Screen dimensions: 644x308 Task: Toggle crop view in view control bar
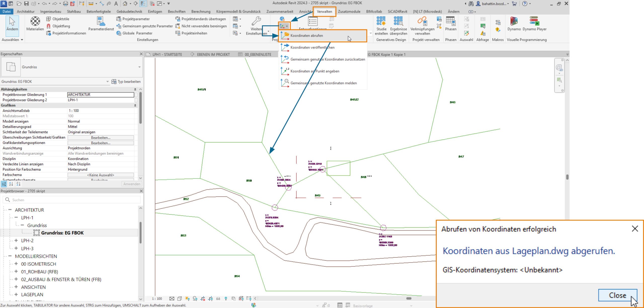tap(203, 298)
